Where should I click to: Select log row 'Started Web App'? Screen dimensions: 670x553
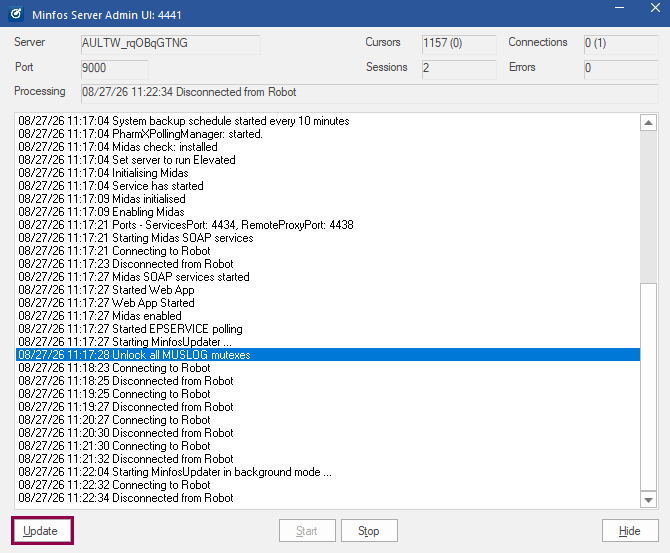tap(328, 290)
